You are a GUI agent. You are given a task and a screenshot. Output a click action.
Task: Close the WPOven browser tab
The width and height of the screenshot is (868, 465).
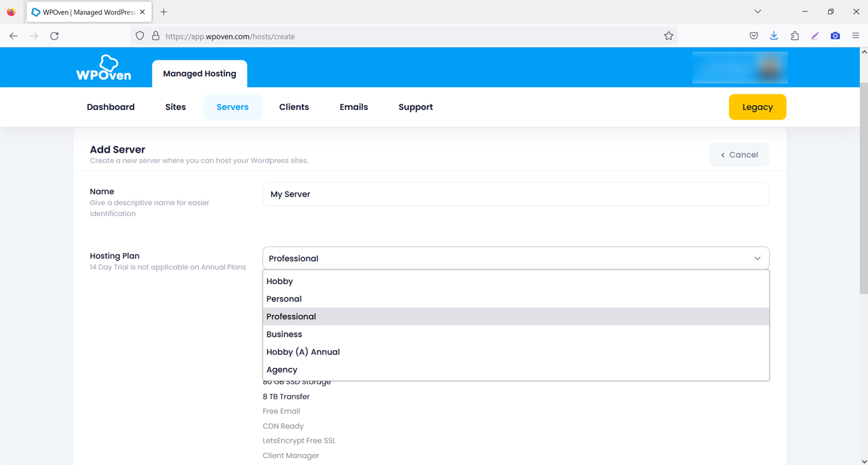[142, 12]
